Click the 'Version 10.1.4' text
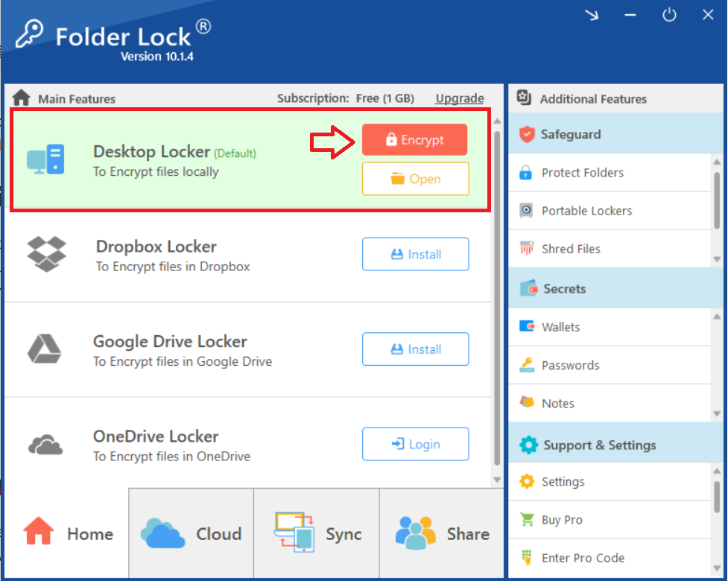The width and height of the screenshot is (728, 581). pos(157,57)
